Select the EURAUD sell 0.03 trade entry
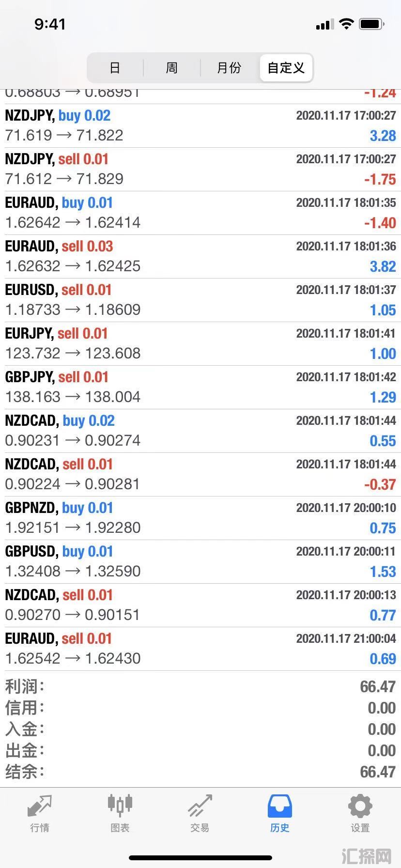 click(200, 257)
